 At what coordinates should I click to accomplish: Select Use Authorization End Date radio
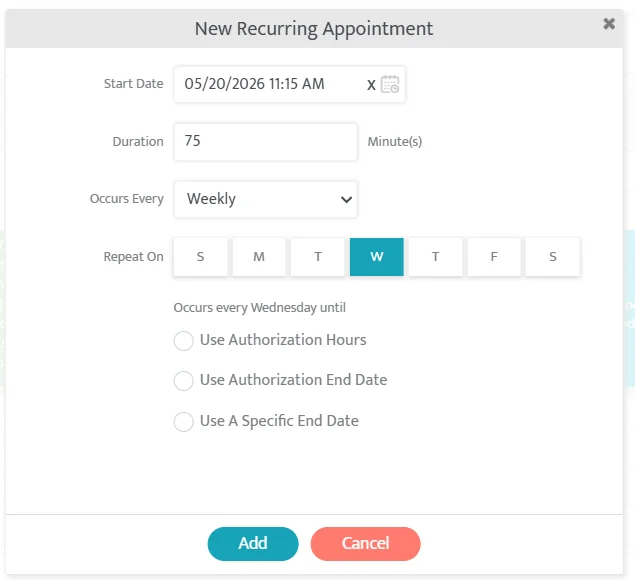(x=183, y=381)
